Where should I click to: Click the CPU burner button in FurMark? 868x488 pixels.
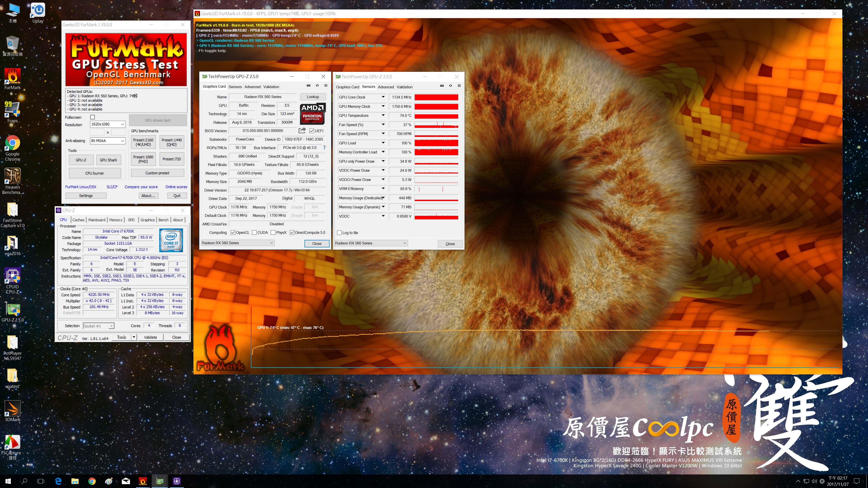[95, 173]
